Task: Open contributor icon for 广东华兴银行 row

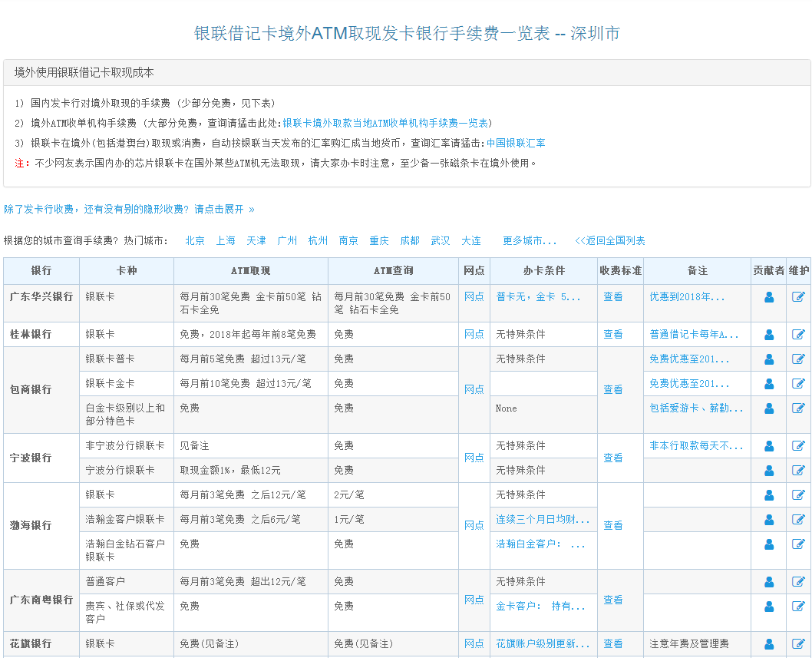Action: point(769,297)
